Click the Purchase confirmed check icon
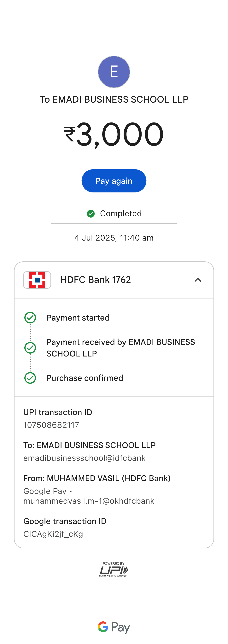The image size is (228, 644). point(30,378)
